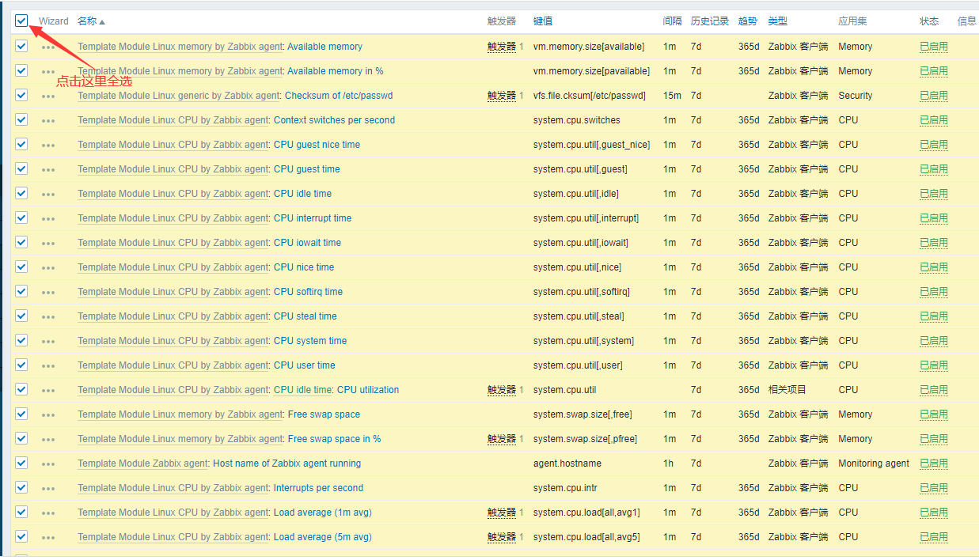Open wizard menu dots for Checksum of /etc/passwd
Viewport: 979px width, 560px height.
48,96
